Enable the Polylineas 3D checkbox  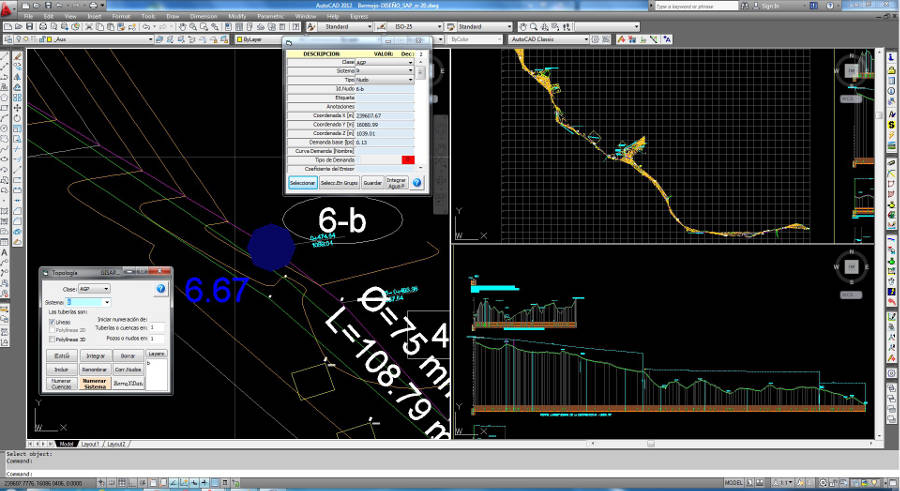[52, 340]
